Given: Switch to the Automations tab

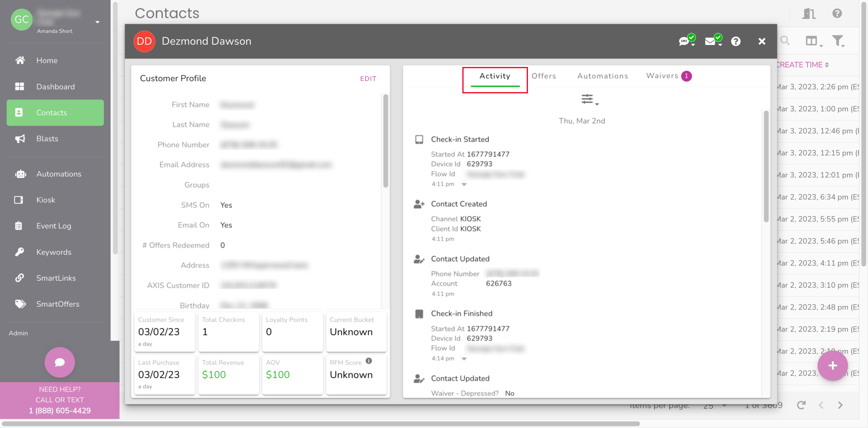Looking at the screenshot, I should (x=603, y=76).
